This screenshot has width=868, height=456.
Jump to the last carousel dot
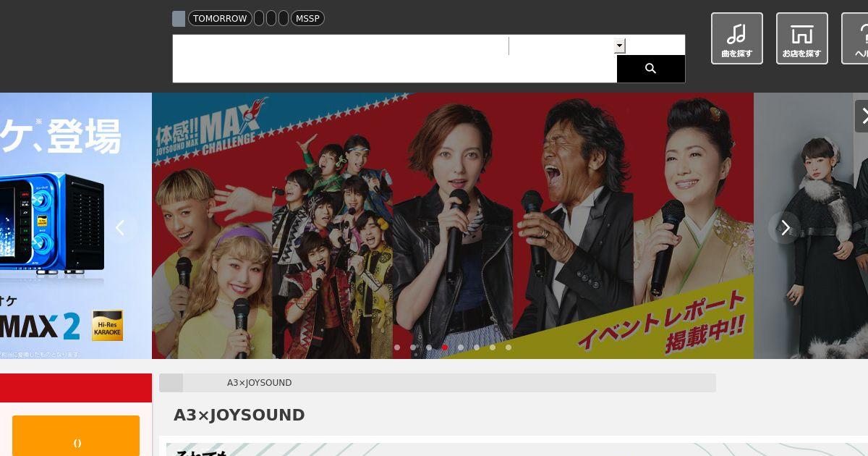(x=509, y=347)
